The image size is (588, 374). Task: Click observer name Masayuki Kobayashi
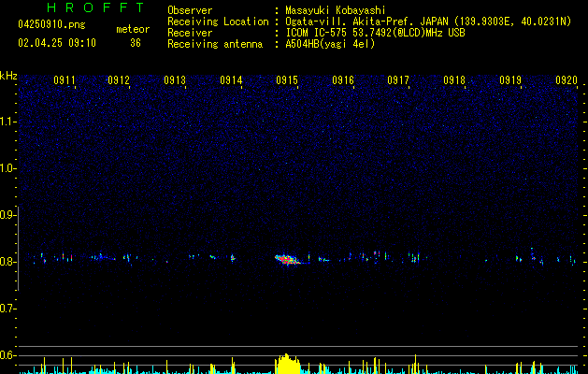point(336,10)
